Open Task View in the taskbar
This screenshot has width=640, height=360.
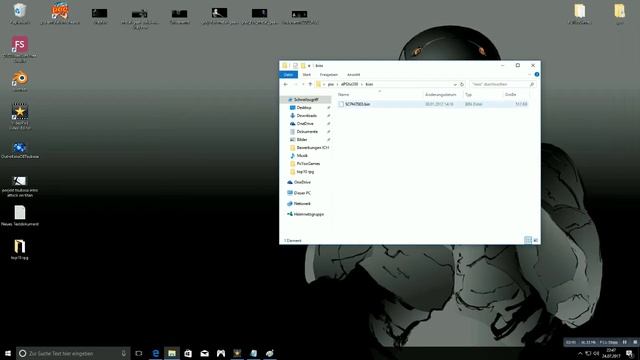139,353
